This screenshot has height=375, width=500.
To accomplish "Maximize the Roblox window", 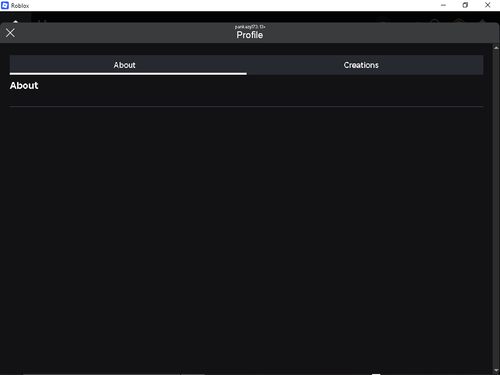I will [465, 5].
